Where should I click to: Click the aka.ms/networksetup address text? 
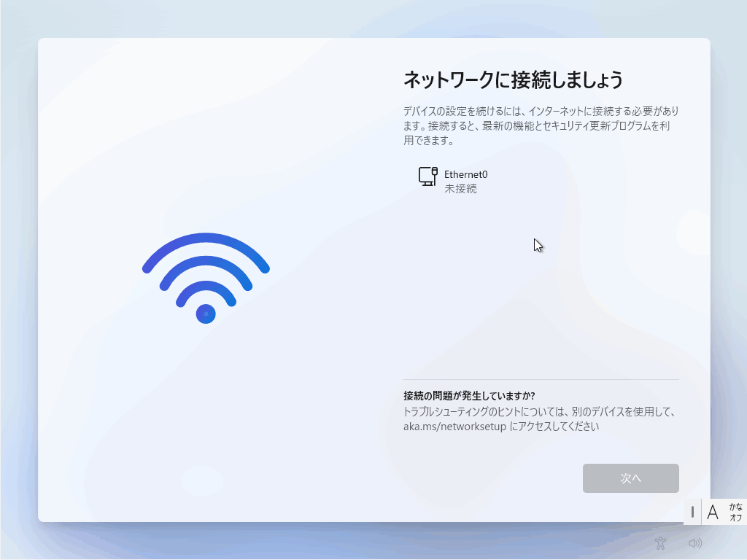[x=454, y=426]
